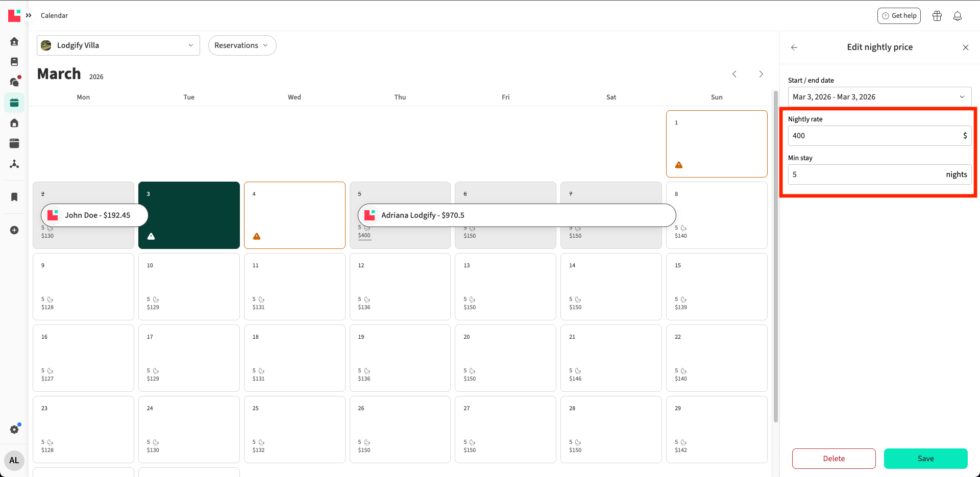The image size is (980, 477).
Task: Click the Save button
Action: point(925,459)
